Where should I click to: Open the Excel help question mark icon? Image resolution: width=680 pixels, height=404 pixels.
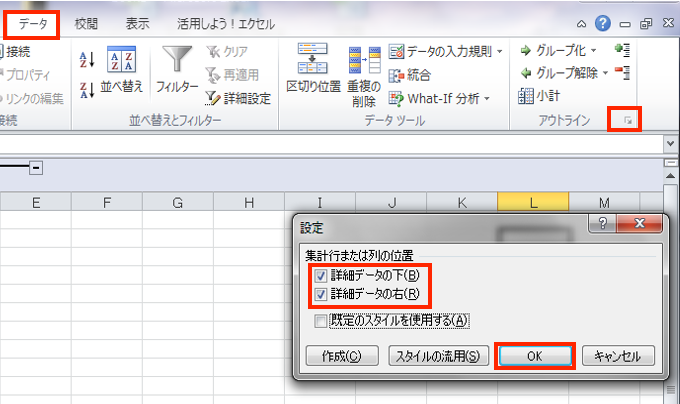pyautogui.click(x=602, y=22)
